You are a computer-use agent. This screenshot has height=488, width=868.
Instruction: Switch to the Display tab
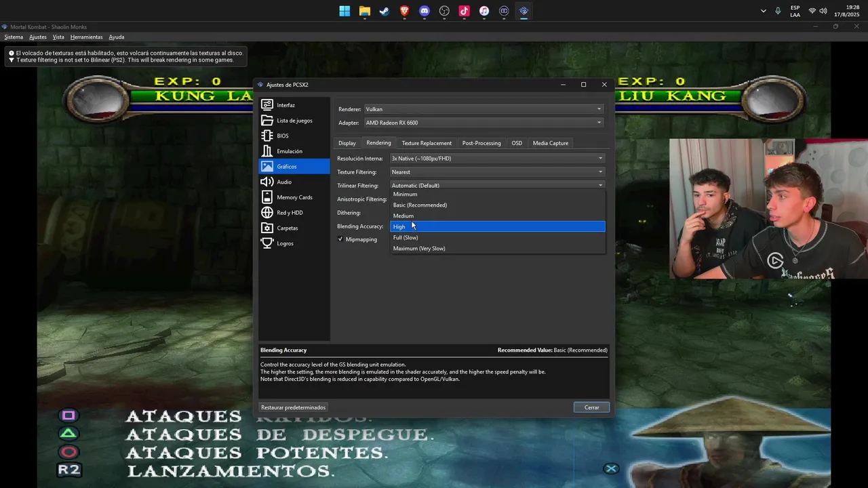347,143
